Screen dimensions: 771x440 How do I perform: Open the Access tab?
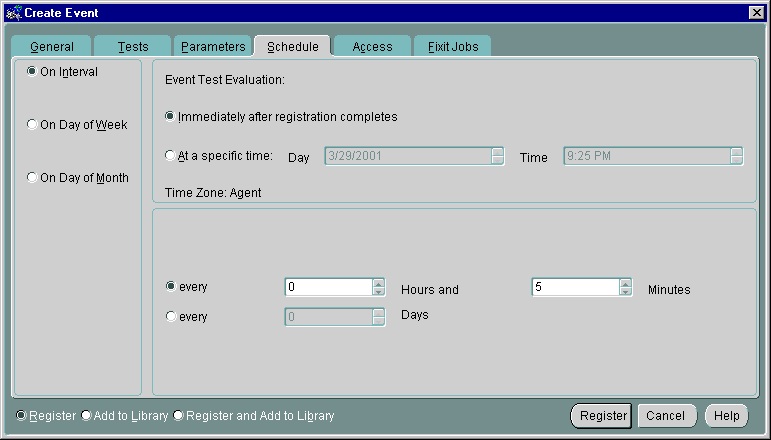(372, 47)
